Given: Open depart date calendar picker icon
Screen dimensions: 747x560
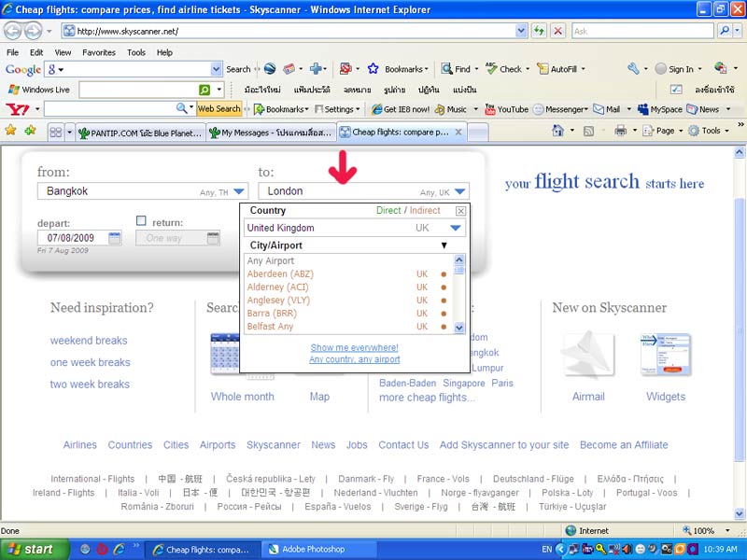Looking at the screenshot, I should point(114,238).
